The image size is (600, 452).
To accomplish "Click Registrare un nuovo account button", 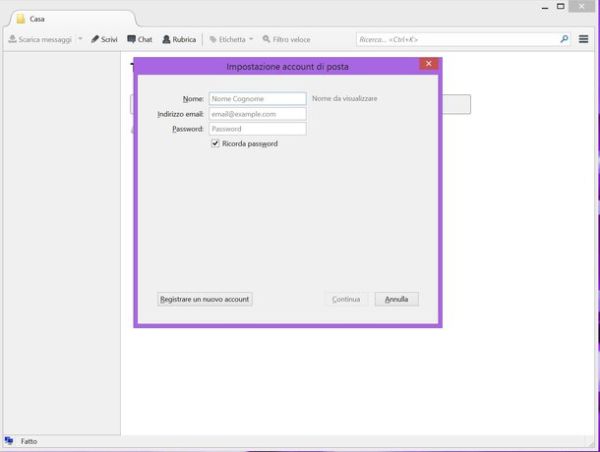I will (205, 299).
